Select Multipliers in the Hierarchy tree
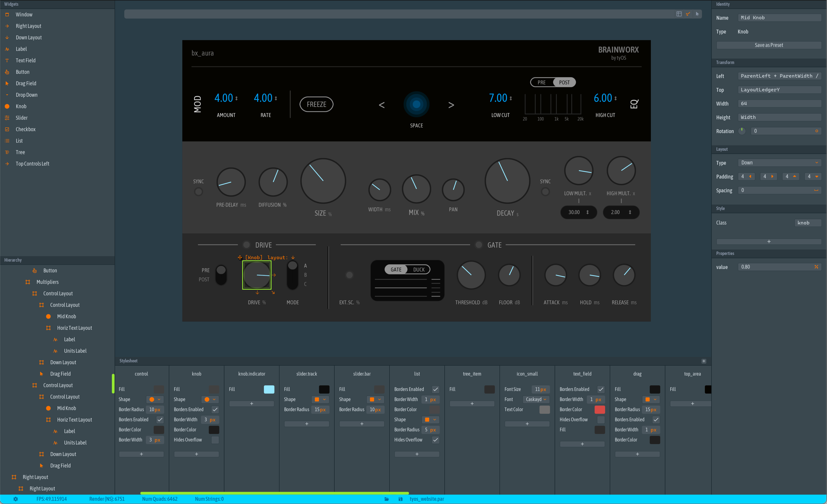 coord(47,282)
